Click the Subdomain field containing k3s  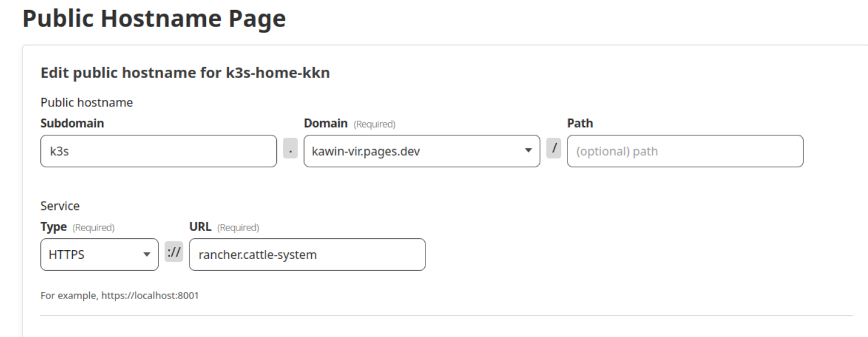158,151
